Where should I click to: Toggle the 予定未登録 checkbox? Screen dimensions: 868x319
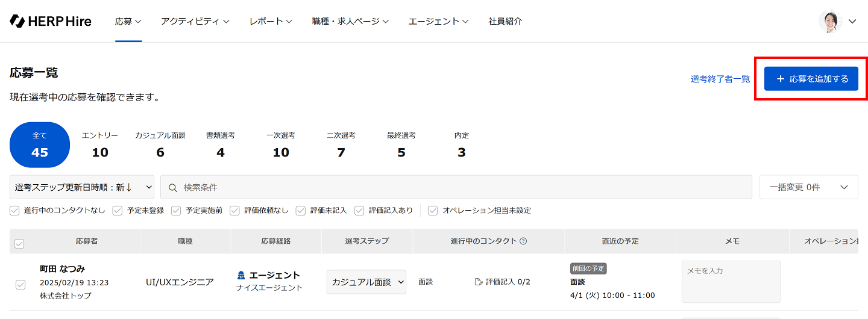[x=118, y=211]
